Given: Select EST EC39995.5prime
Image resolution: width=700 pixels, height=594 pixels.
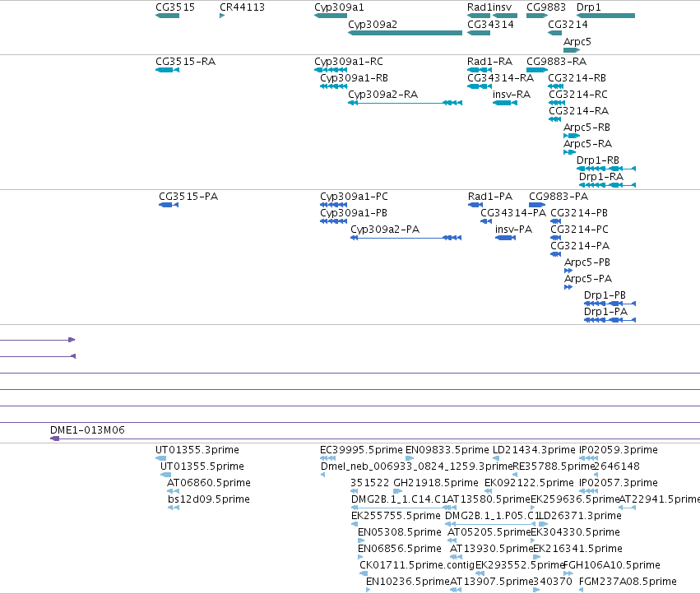Looking at the screenshot, I should [x=361, y=450].
